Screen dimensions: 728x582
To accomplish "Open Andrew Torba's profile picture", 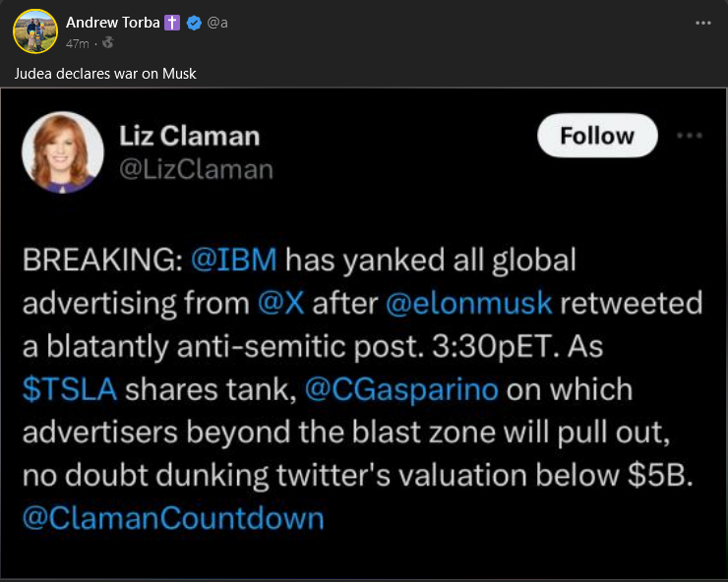I will (35, 31).
